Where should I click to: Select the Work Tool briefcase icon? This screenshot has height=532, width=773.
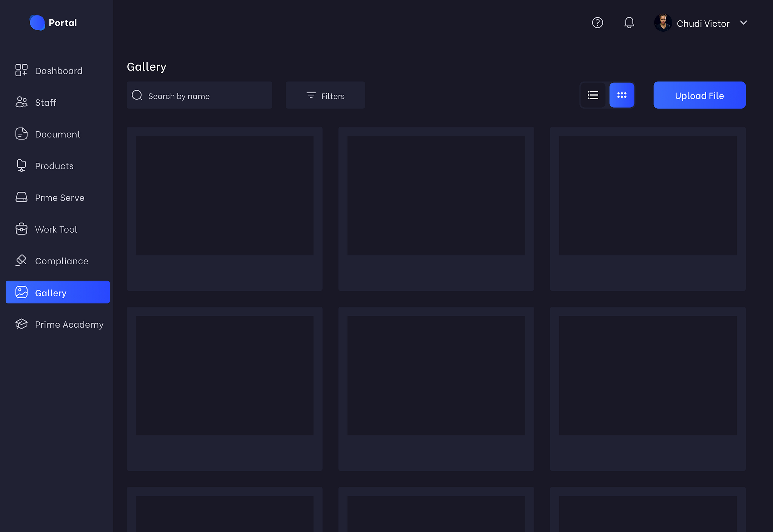point(21,229)
